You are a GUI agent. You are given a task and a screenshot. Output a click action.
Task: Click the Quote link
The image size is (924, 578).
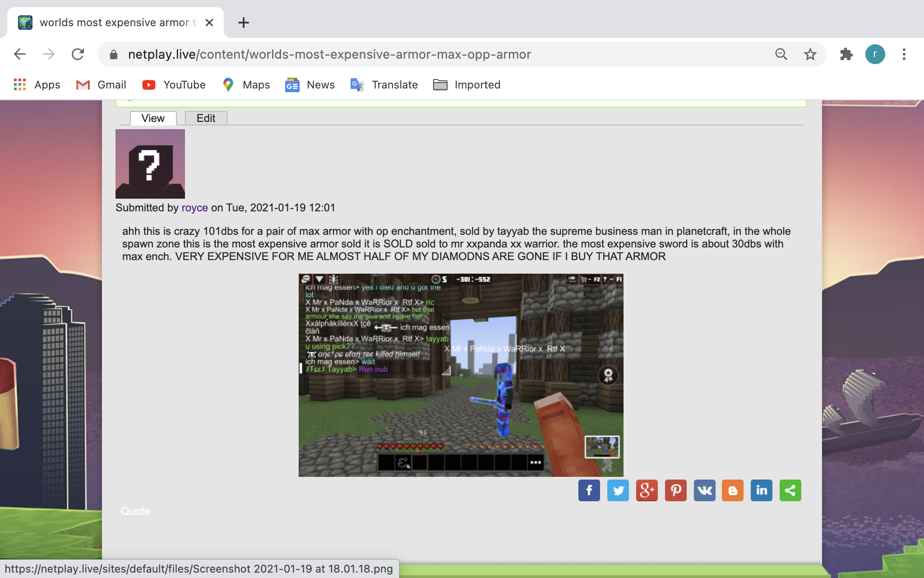point(135,511)
